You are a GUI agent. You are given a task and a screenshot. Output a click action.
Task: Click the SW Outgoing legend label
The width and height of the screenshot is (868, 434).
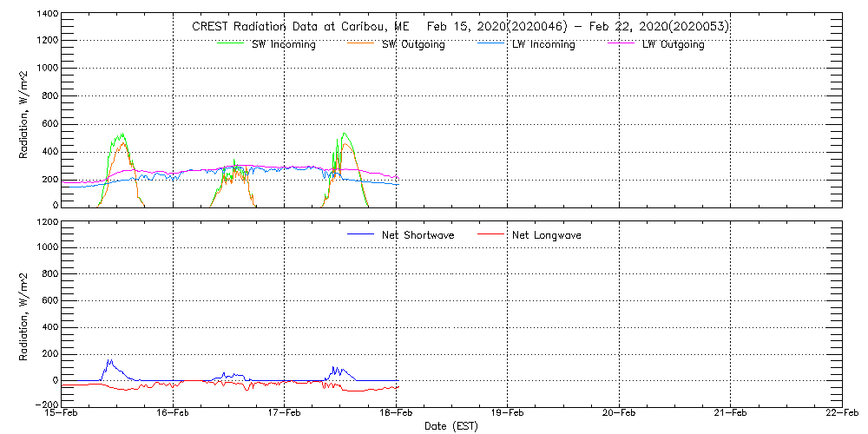413,45
